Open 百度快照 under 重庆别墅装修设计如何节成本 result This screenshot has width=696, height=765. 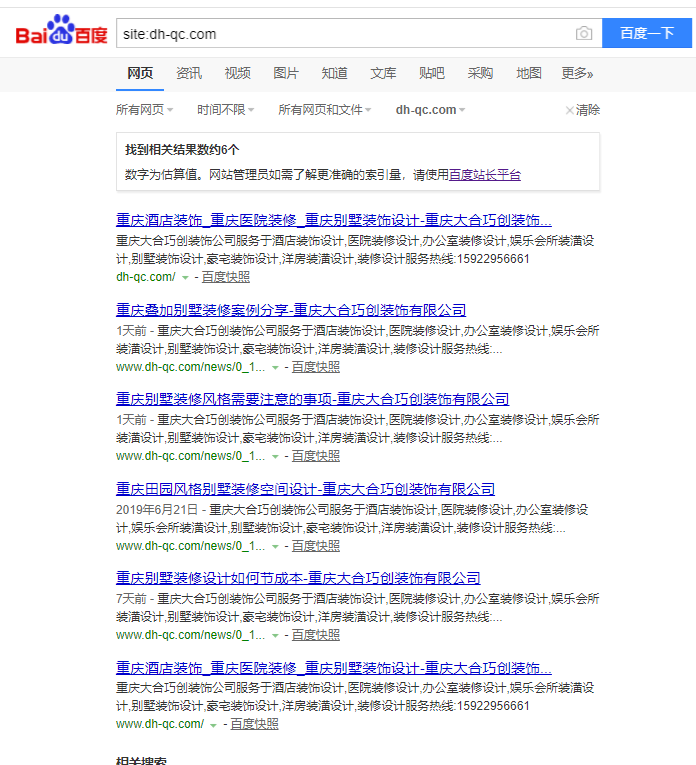(316, 635)
